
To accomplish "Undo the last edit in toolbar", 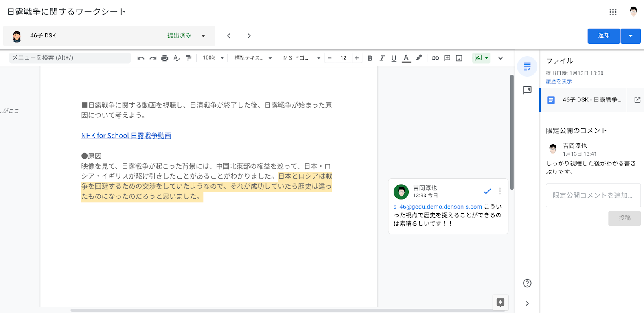I will pos(141,58).
